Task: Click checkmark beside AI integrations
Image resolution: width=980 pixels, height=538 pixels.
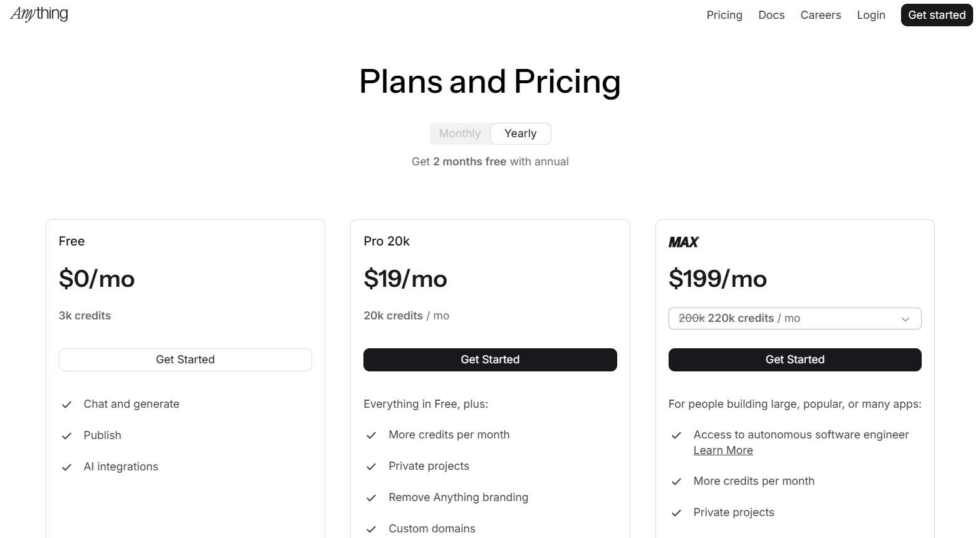Action: (x=66, y=467)
